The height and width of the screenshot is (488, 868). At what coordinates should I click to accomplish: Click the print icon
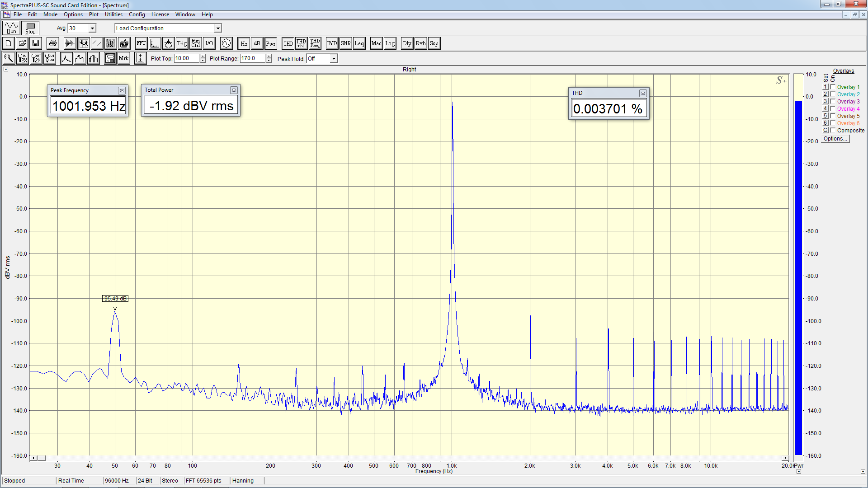pos(53,43)
